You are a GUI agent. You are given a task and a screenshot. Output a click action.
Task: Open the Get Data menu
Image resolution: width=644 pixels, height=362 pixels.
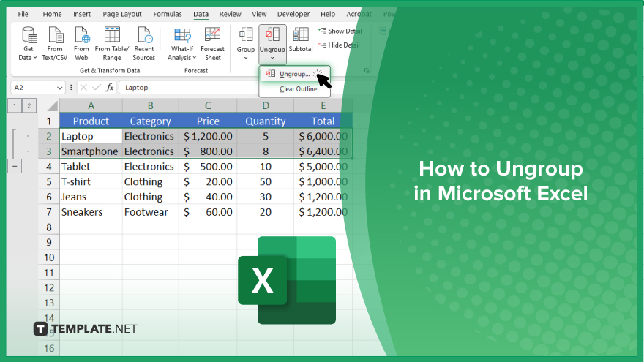[28, 44]
